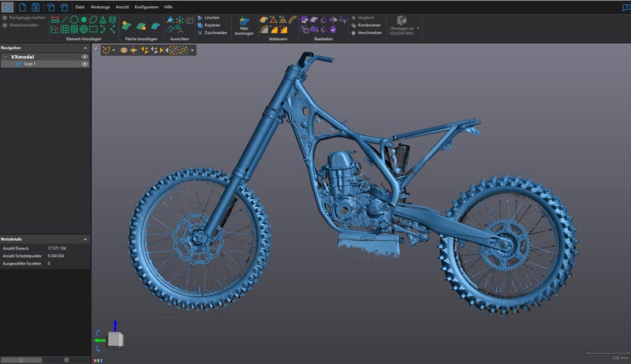Open the Konfigurieren menu

146,6
